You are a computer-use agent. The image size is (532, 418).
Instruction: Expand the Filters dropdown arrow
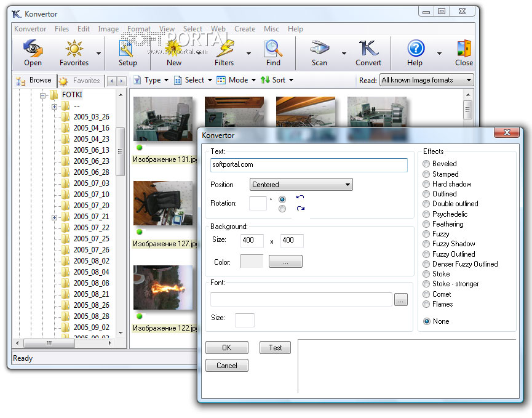coord(248,54)
